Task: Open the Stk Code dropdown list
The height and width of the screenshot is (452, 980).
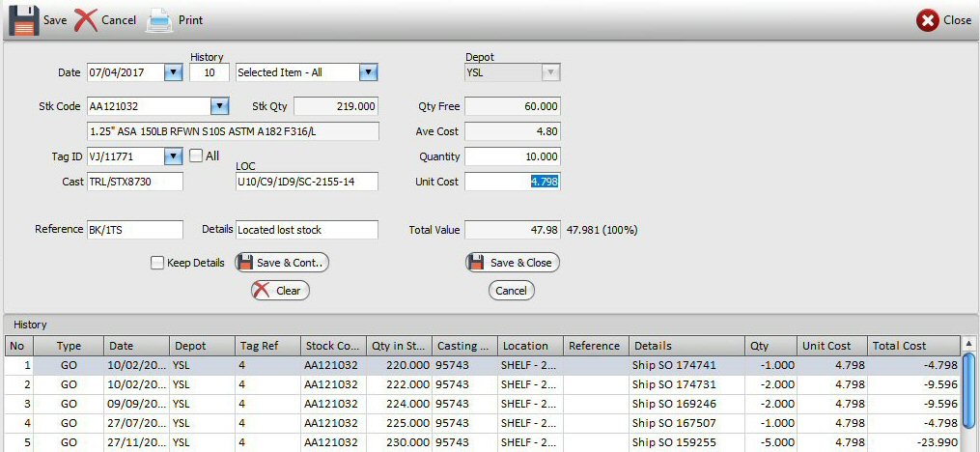Action: pyautogui.click(x=219, y=106)
